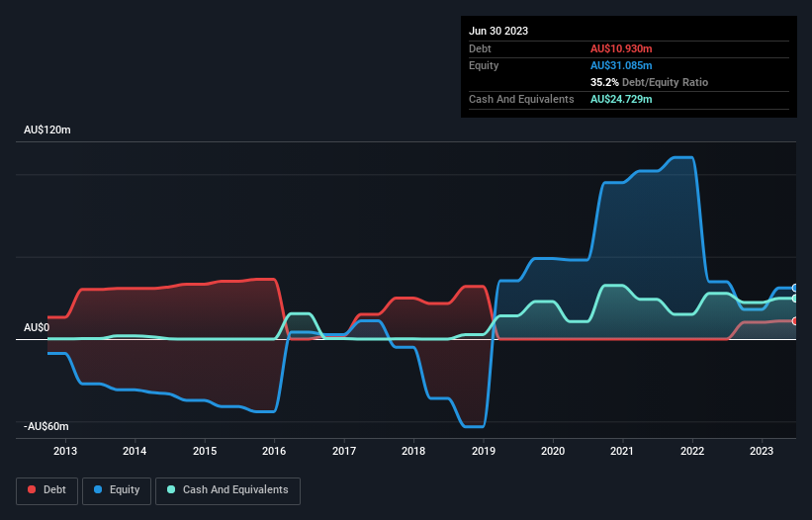Toggle the Debt series legend button

pos(47,490)
